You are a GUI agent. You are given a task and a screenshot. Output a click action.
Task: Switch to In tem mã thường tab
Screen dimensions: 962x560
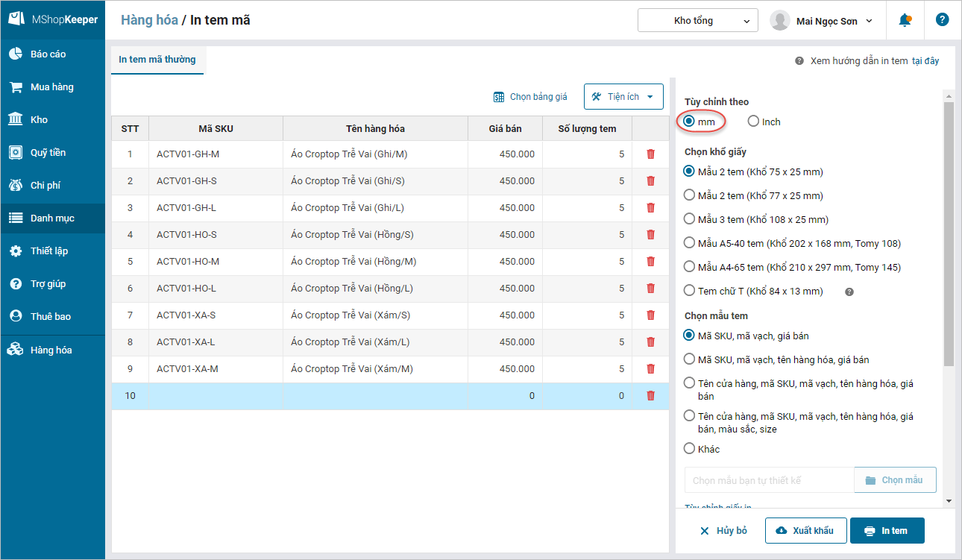click(157, 60)
